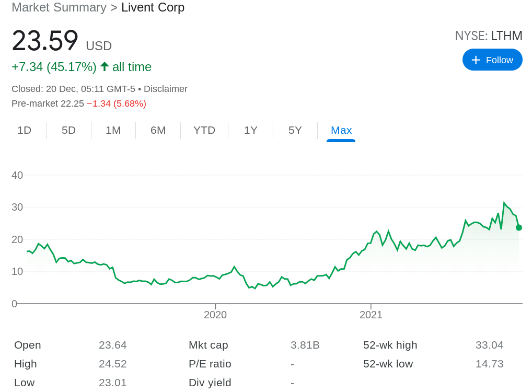Show the 1M price history
This screenshot has height=392, width=532.
[x=113, y=130]
